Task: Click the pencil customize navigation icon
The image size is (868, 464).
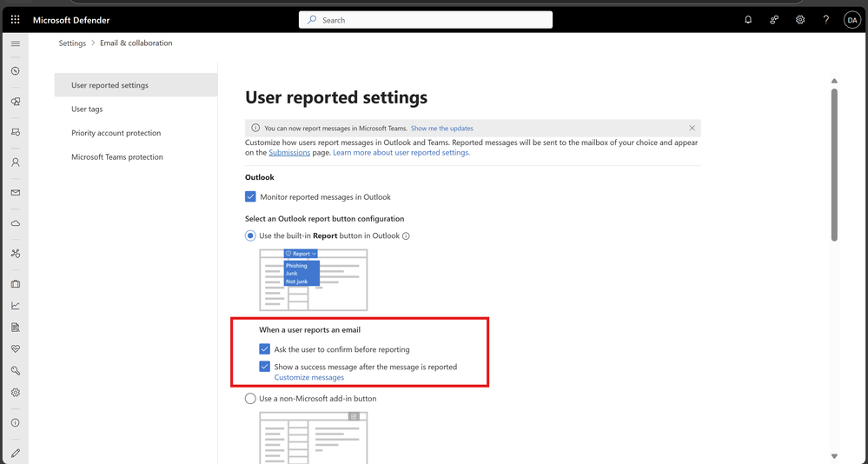Action: (16, 453)
